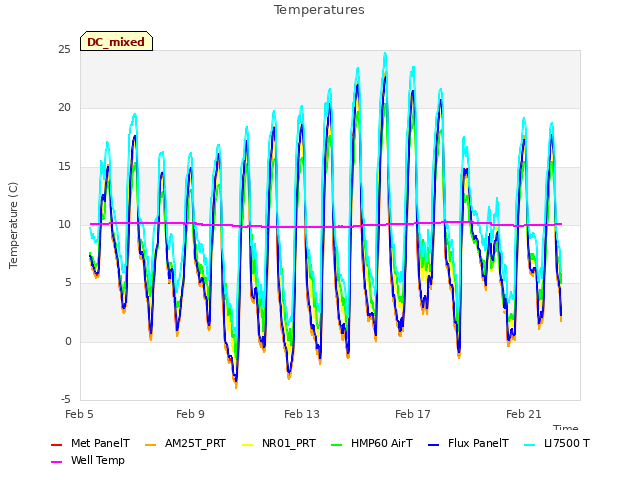Toggle NR01_PRT legend entry

click(279, 443)
